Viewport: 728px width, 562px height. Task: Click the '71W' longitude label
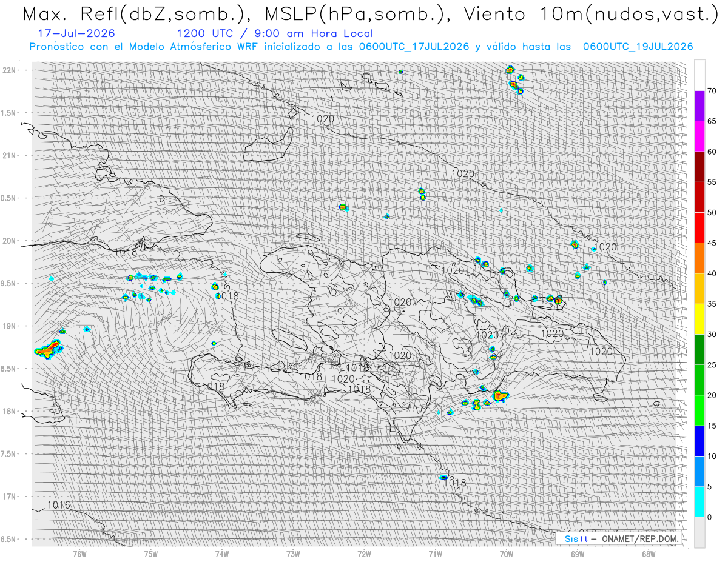[435, 553]
